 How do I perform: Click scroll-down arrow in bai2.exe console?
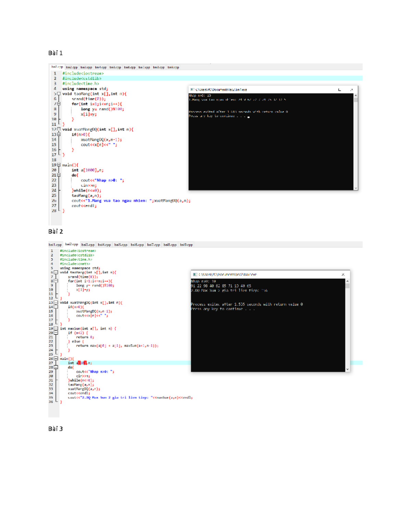tap(347, 369)
